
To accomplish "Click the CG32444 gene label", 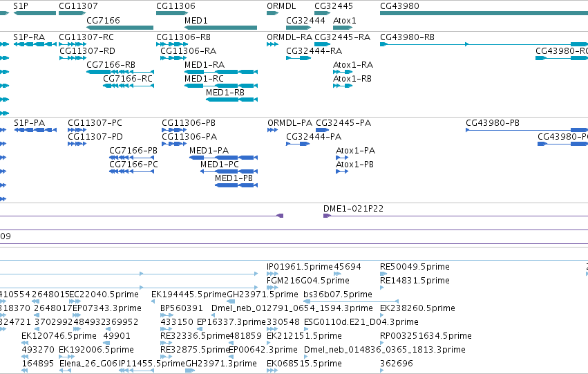I will pos(305,21).
